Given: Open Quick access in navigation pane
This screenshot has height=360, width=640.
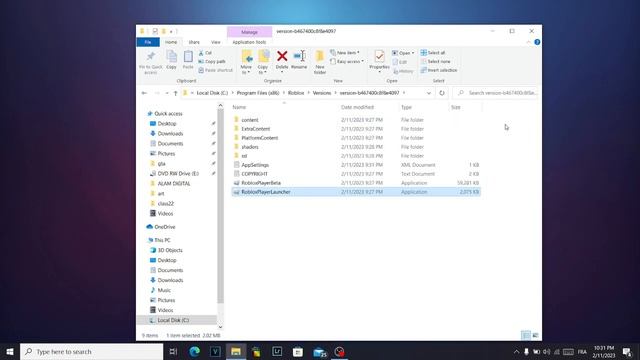Looking at the screenshot, I should tap(168, 114).
